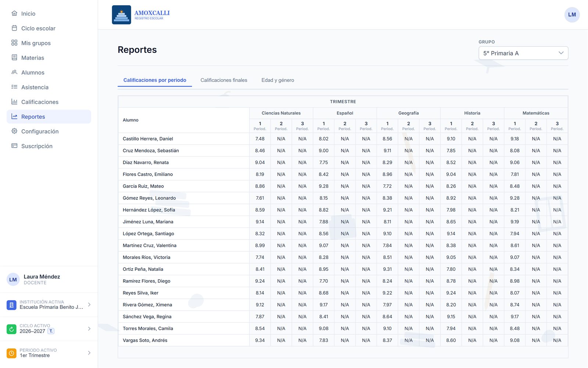
Task: Click the Español column header
Action: click(x=345, y=113)
